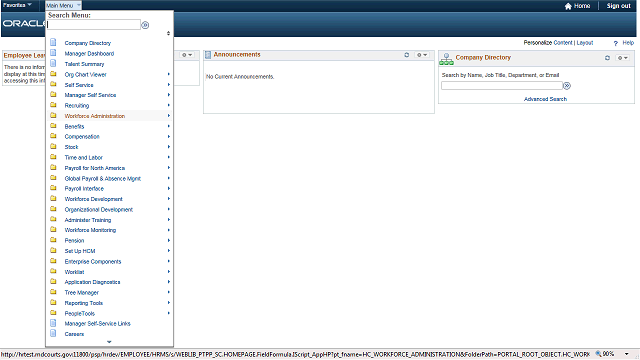Open the browser zoom level dropdown

[627, 354]
